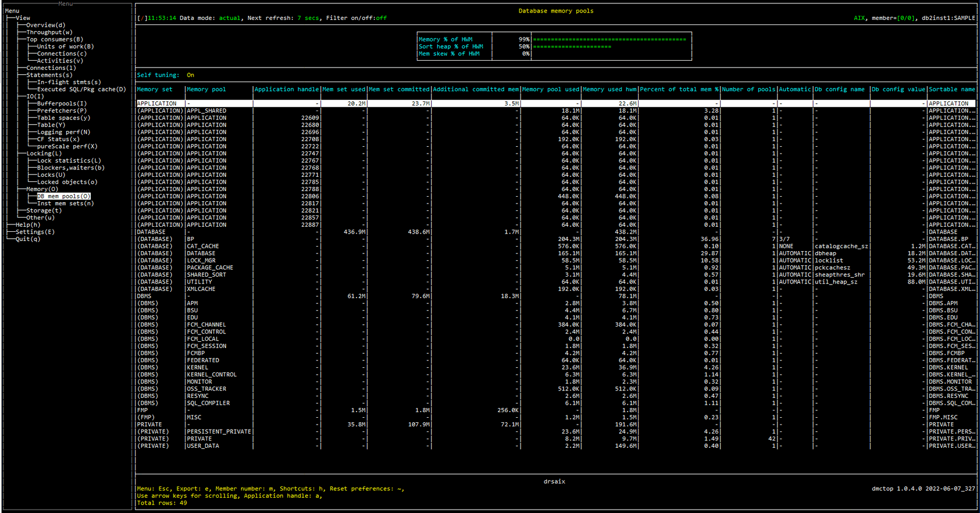The image size is (980, 513).
Task: Collapse the "Top consumers(B)" node
Action: (54, 39)
